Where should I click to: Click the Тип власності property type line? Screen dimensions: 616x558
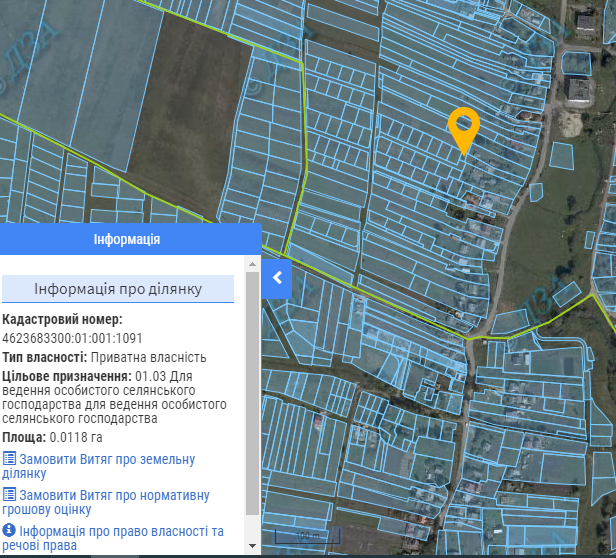point(104,357)
